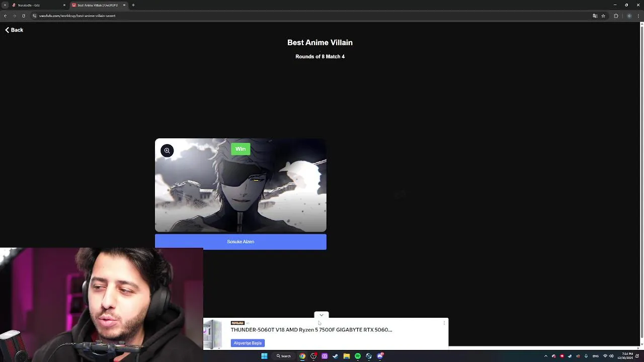644x362 pixels.
Task: Close the Best Anime Villain tab
Action: point(124,5)
